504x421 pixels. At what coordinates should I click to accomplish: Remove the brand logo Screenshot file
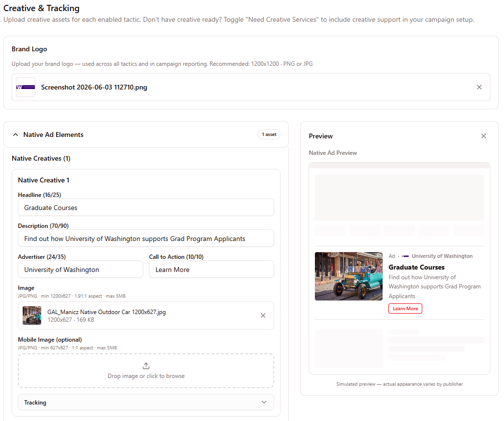[x=479, y=87]
